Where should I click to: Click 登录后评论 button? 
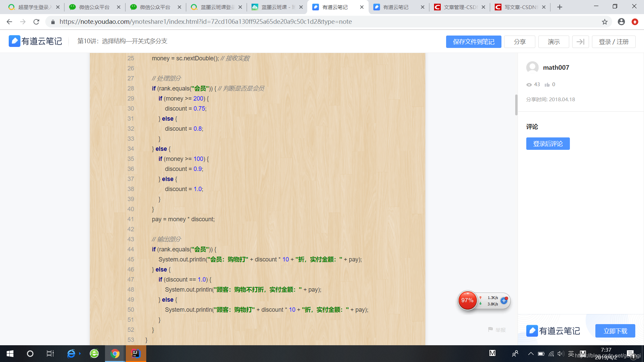(x=548, y=144)
